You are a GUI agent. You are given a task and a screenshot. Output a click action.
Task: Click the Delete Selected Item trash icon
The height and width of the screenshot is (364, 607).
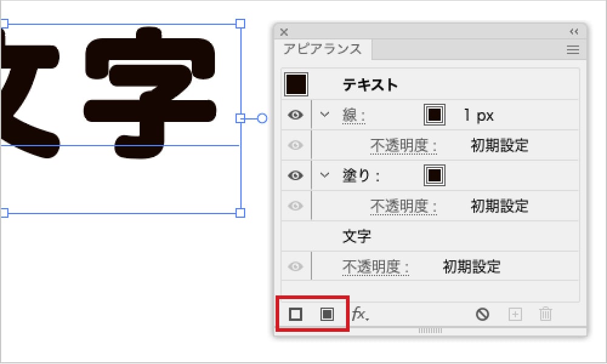coord(545,314)
